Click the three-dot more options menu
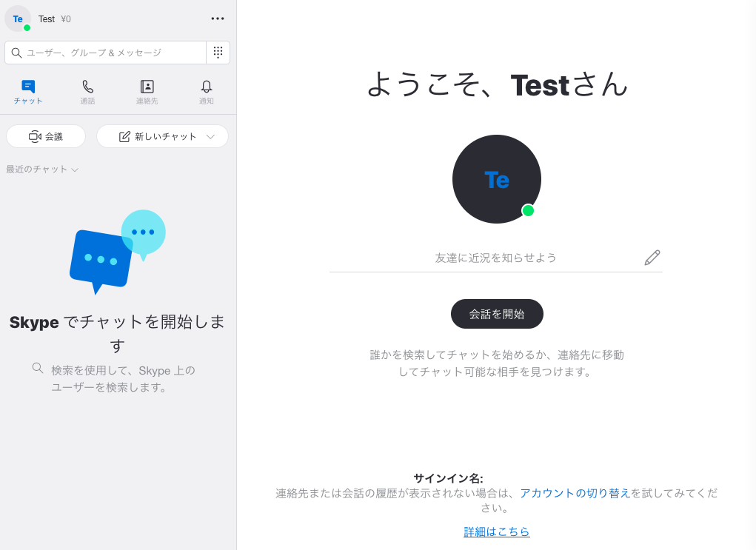The height and width of the screenshot is (550, 756). [218, 19]
